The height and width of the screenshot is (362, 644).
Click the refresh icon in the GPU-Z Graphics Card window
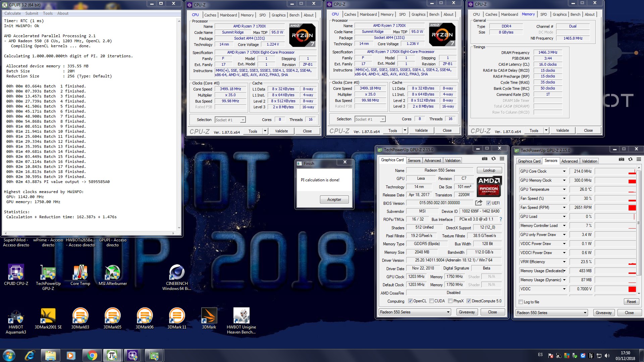[493, 159]
